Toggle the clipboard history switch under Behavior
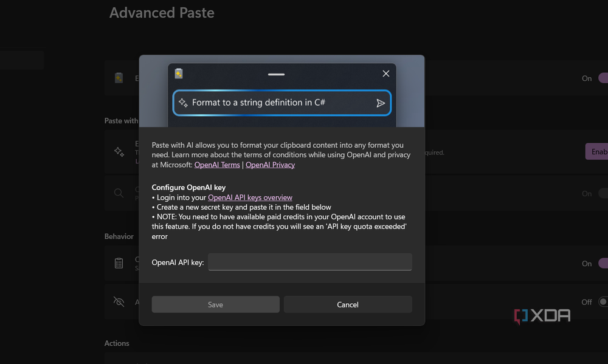Screen dimensions: 608x364 [x=603, y=263]
